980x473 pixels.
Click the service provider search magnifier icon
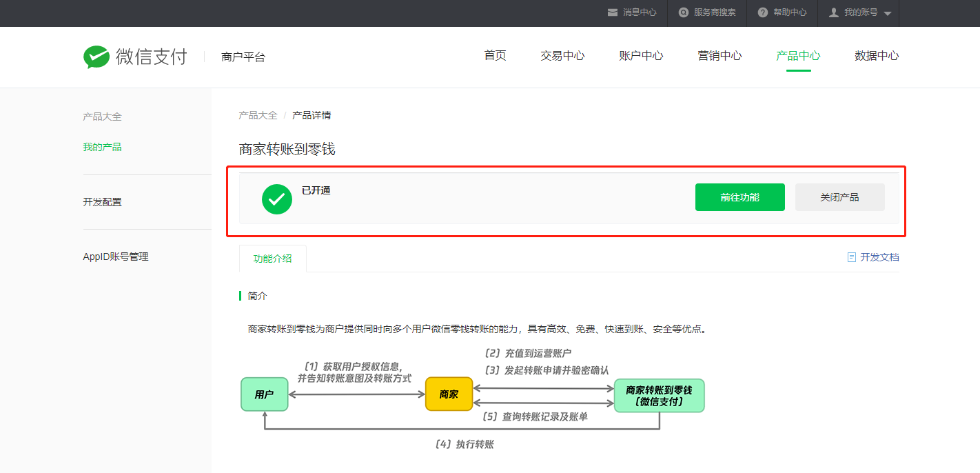[x=684, y=12]
